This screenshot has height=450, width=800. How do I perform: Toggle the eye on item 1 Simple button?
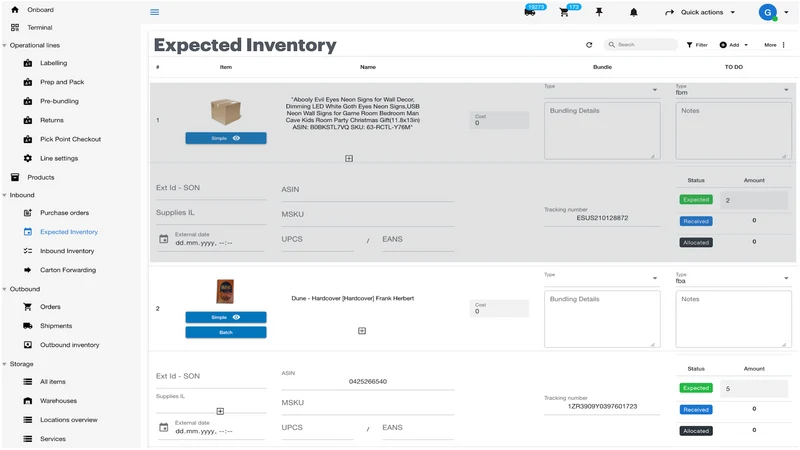pos(236,138)
